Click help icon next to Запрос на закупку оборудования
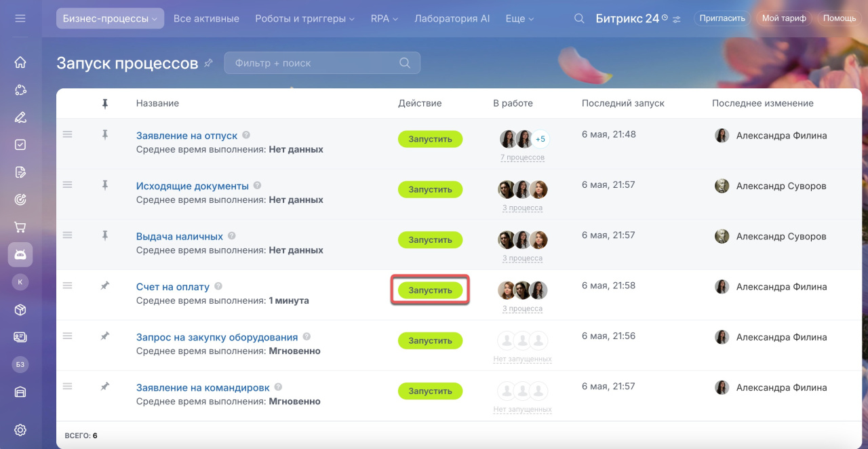The width and height of the screenshot is (868, 449). tap(307, 336)
